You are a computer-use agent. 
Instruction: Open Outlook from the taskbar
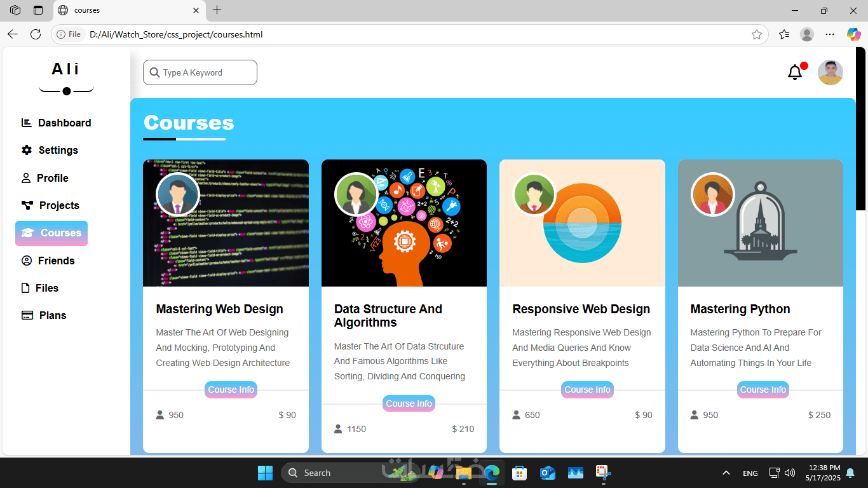click(547, 473)
